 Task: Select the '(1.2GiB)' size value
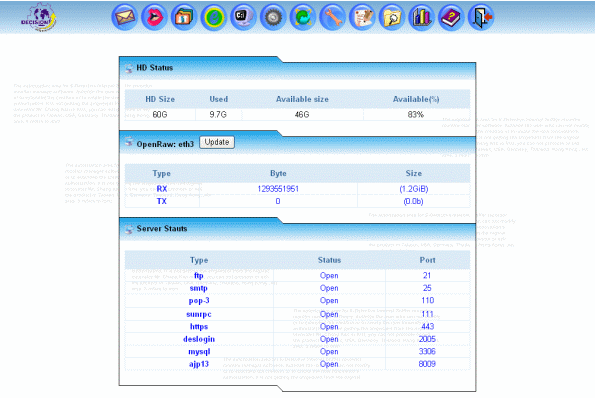pos(414,189)
